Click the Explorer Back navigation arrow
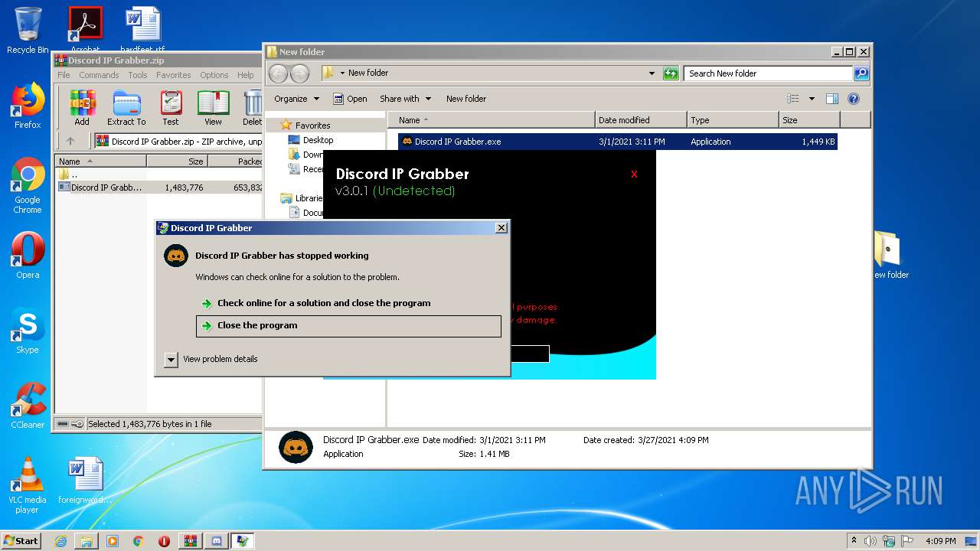Image resolution: width=980 pixels, height=551 pixels. pyautogui.click(x=279, y=73)
